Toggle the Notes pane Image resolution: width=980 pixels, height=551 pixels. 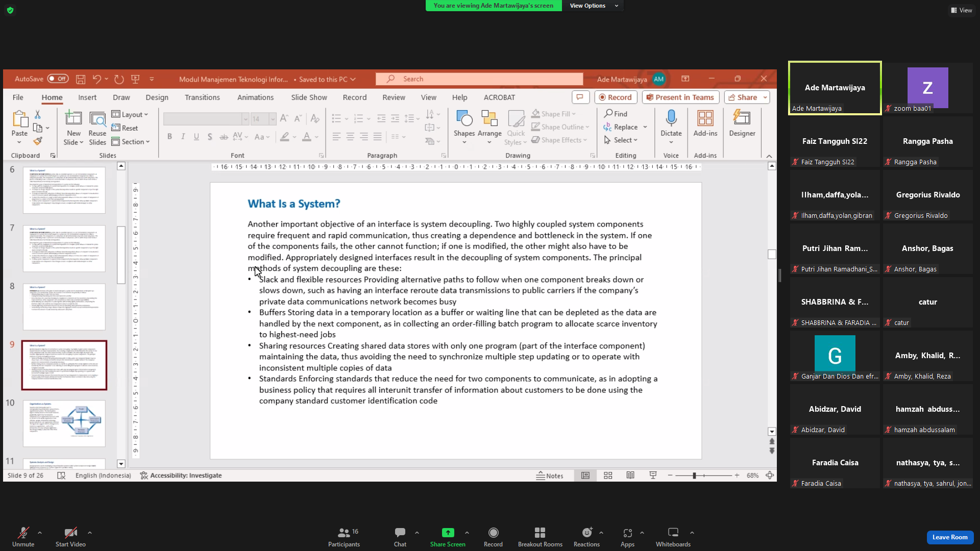coord(550,475)
